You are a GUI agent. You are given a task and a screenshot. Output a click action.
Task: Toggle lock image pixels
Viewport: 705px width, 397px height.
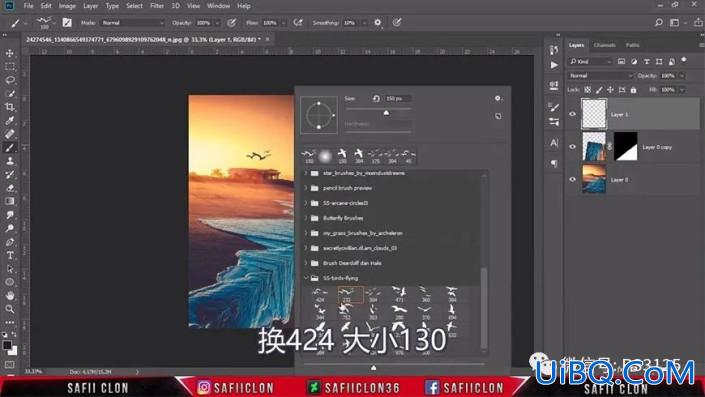click(599, 90)
